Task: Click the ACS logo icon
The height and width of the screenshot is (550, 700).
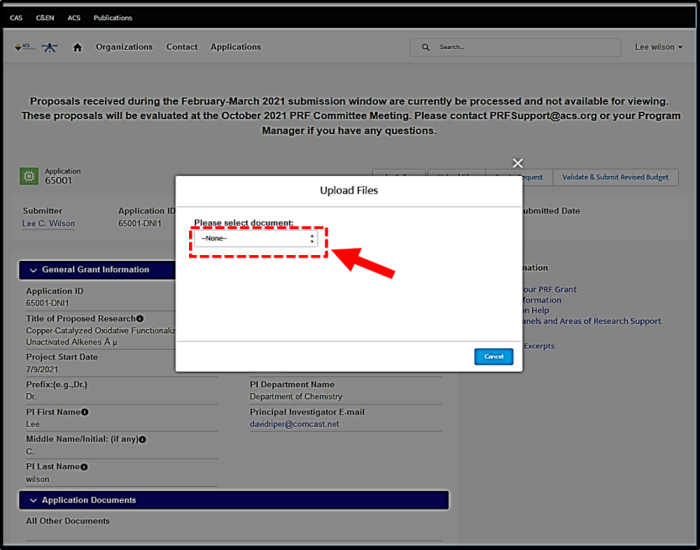Action: 22,47
